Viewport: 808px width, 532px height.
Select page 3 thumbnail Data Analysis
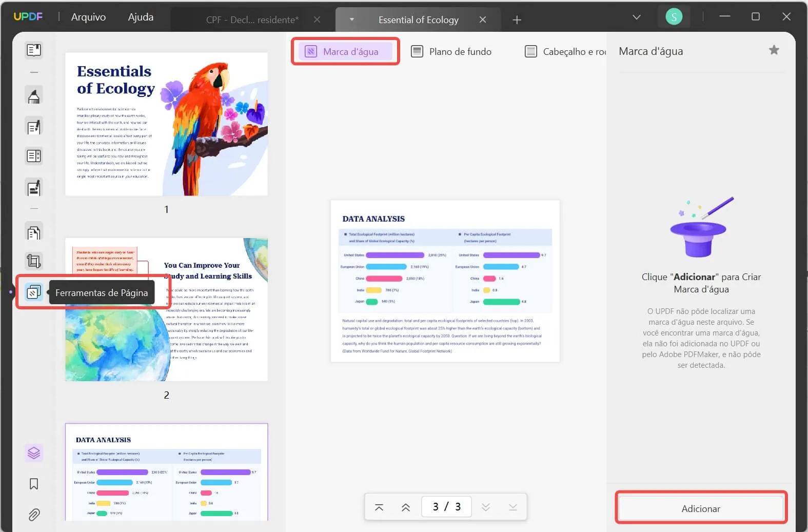(x=166, y=472)
